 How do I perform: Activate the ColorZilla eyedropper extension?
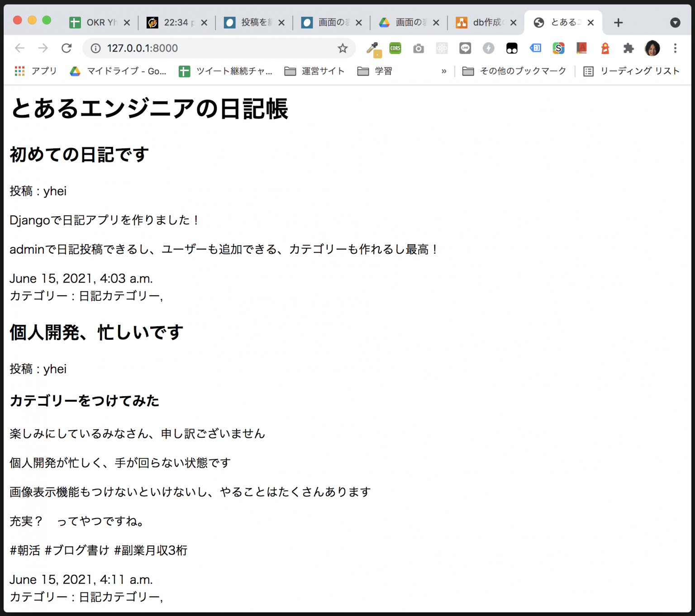[373, 48]
